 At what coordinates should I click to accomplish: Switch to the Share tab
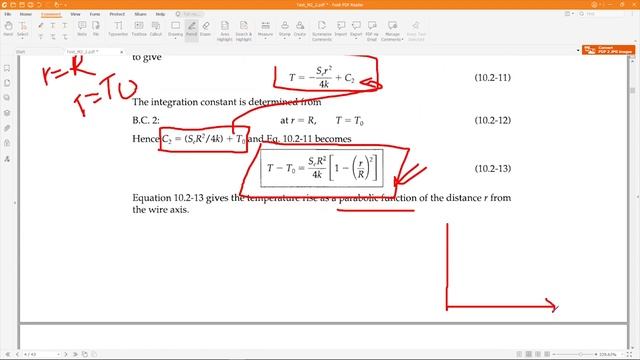pos(140,14)
